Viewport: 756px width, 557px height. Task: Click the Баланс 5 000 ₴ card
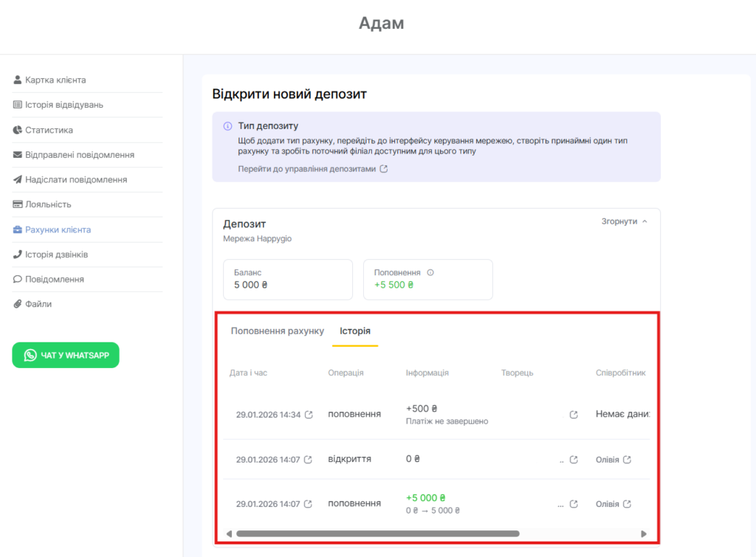pyautogui.click(x=287, y=279)
